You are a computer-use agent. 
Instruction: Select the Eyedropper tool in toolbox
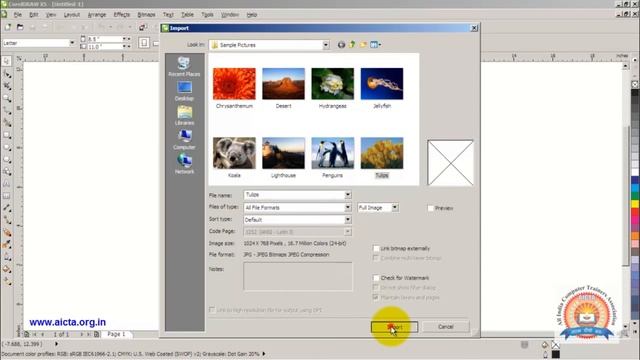click(x=7, y=245)
